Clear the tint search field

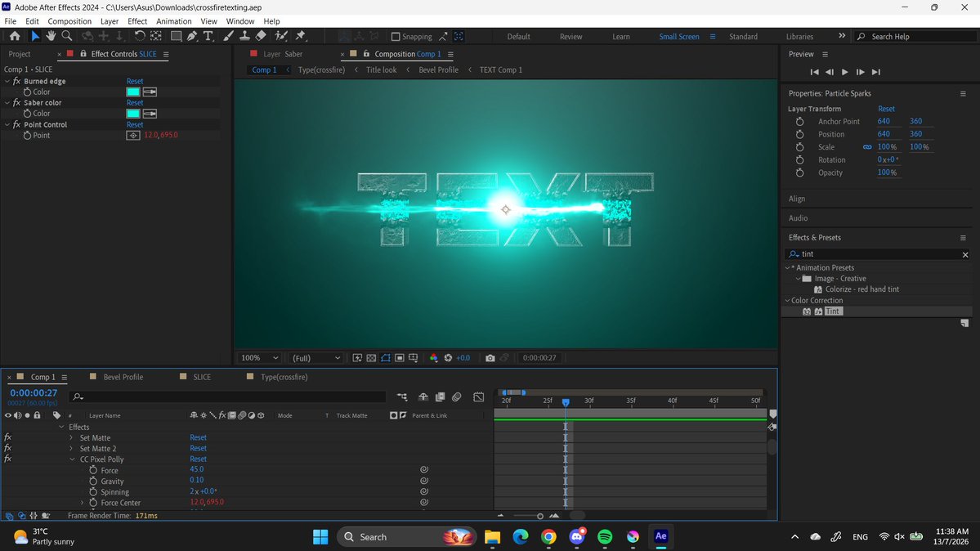coord(965,254)
